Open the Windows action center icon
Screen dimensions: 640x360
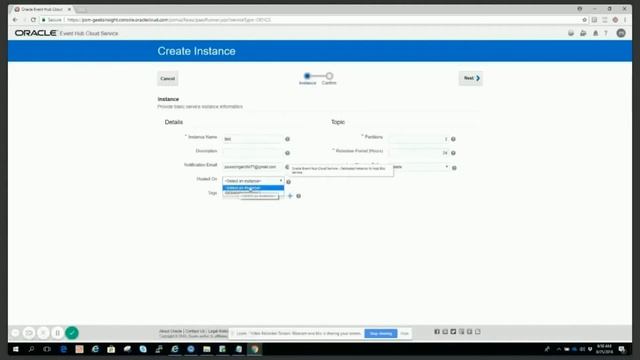[622, 349]
